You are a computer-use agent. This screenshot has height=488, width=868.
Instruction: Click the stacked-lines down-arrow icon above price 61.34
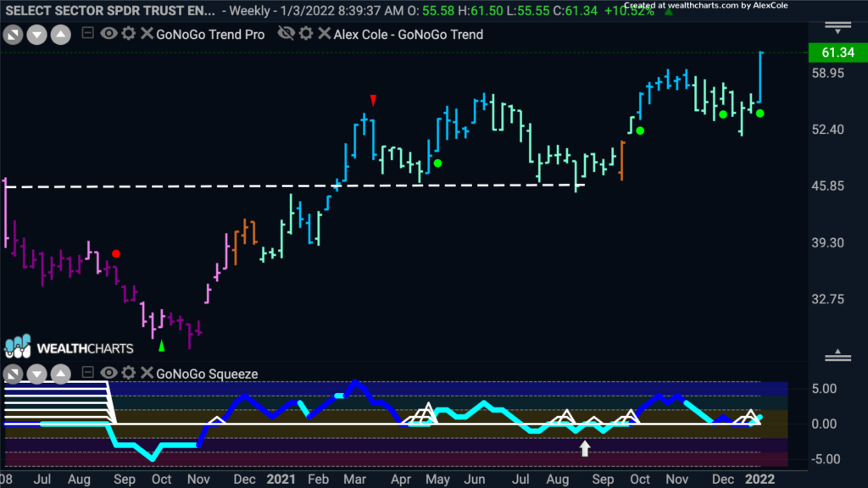(x=838, y=28)
